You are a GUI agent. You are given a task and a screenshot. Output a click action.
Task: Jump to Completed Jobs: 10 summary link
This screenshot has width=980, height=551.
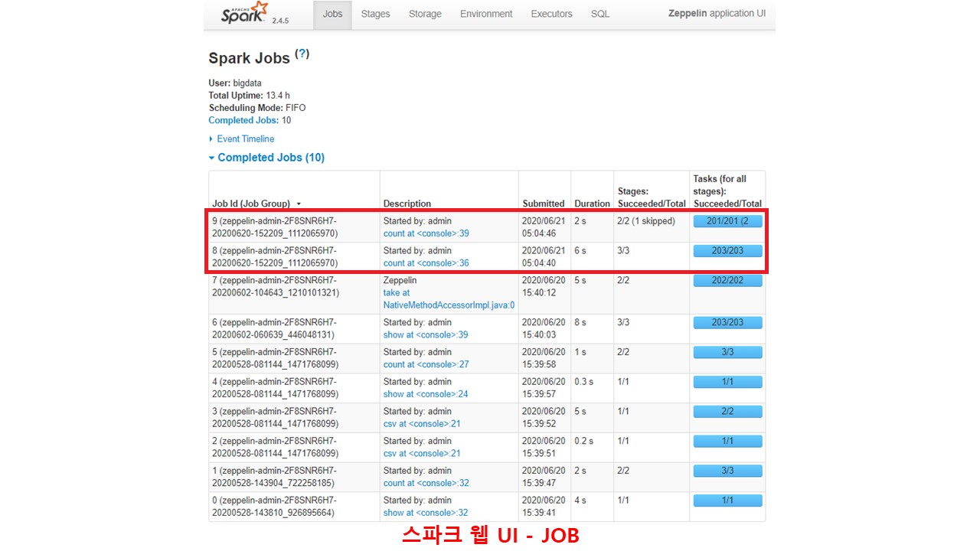[243, 120]
